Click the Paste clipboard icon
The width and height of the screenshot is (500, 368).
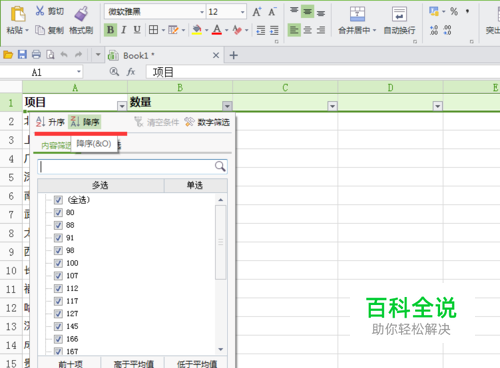point(18,14)
